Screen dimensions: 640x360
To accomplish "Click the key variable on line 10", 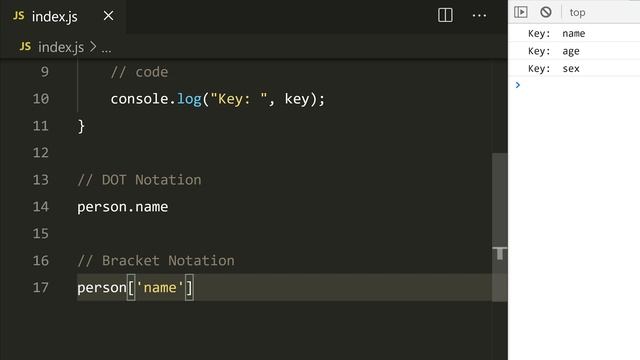I will pyautogui.click(x=297, y=99).
